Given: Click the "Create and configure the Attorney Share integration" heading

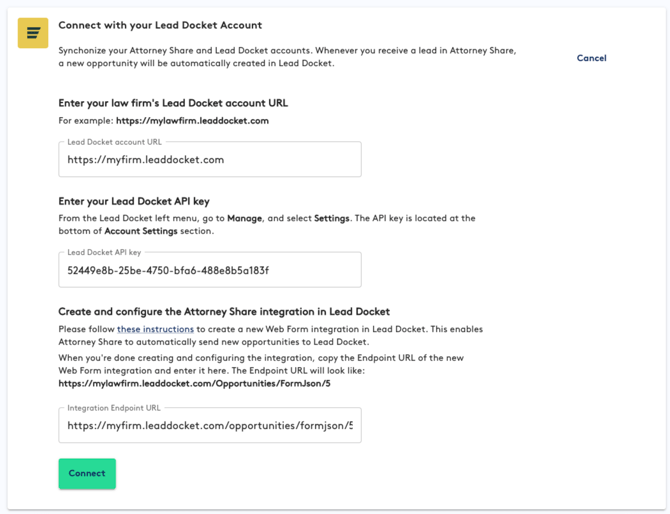Looking at the screenshot, I should point(224,311).
